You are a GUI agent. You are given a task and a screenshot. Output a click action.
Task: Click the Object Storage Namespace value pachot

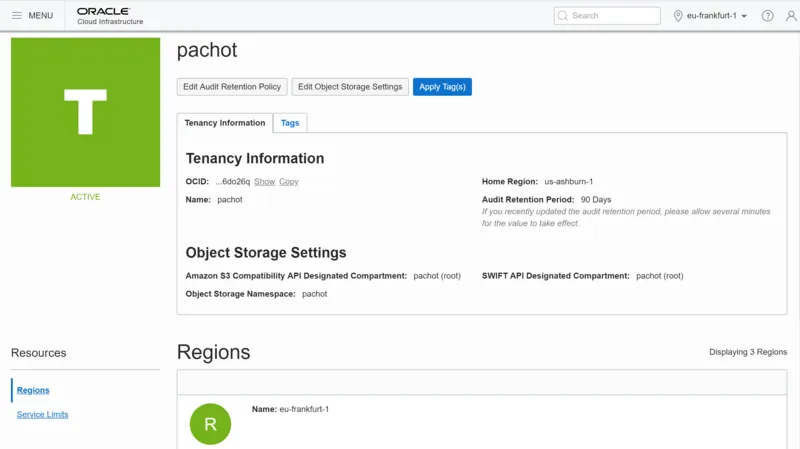click(x=314, y=294)
